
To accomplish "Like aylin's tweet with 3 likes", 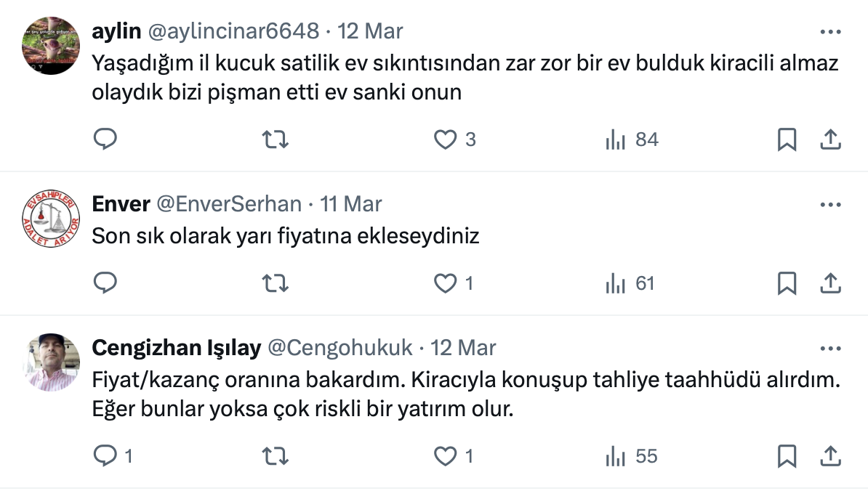I will pos(445,139).
